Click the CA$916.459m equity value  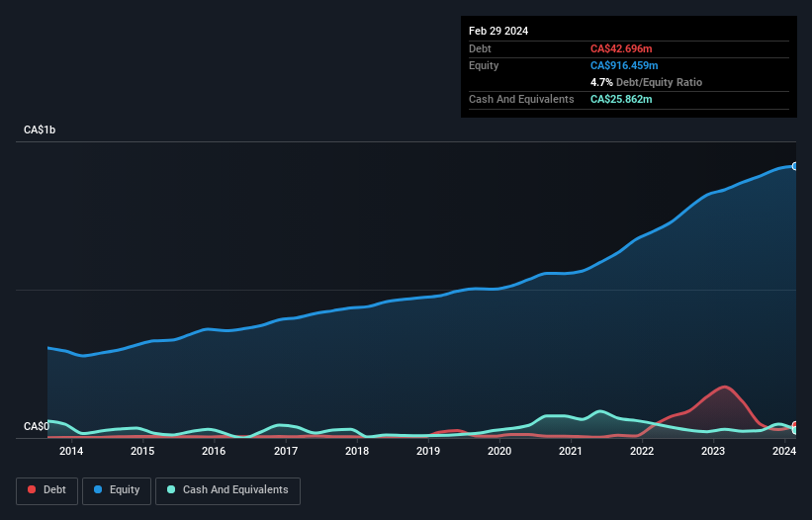pos(624,65)
